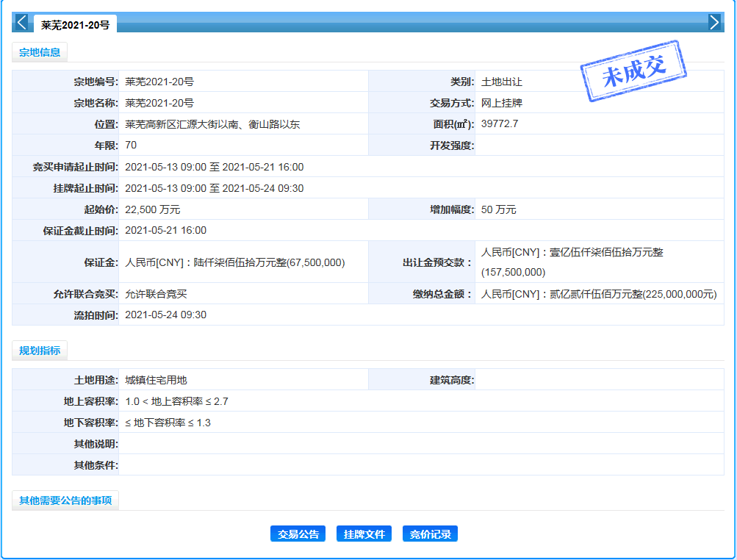Viewport: 737px width, 560px height.
Task: Click the 其他条件 field label
Action: coord(96,465)
